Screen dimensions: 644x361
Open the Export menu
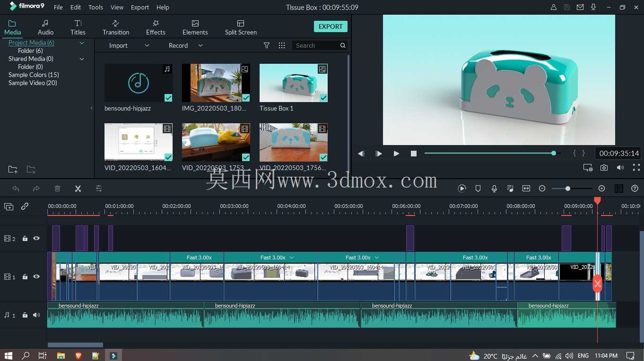140,7
